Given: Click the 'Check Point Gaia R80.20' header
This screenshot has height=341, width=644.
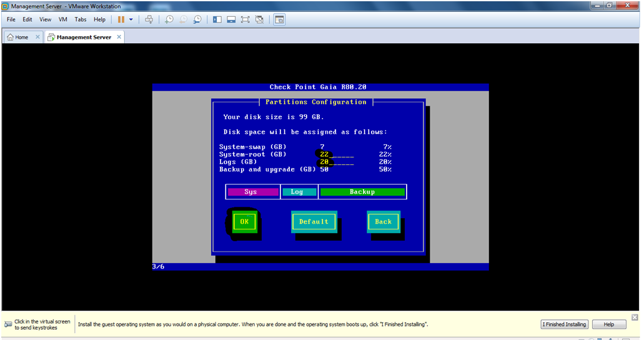Looking at the screenshot, I should (x=318, y=87).
